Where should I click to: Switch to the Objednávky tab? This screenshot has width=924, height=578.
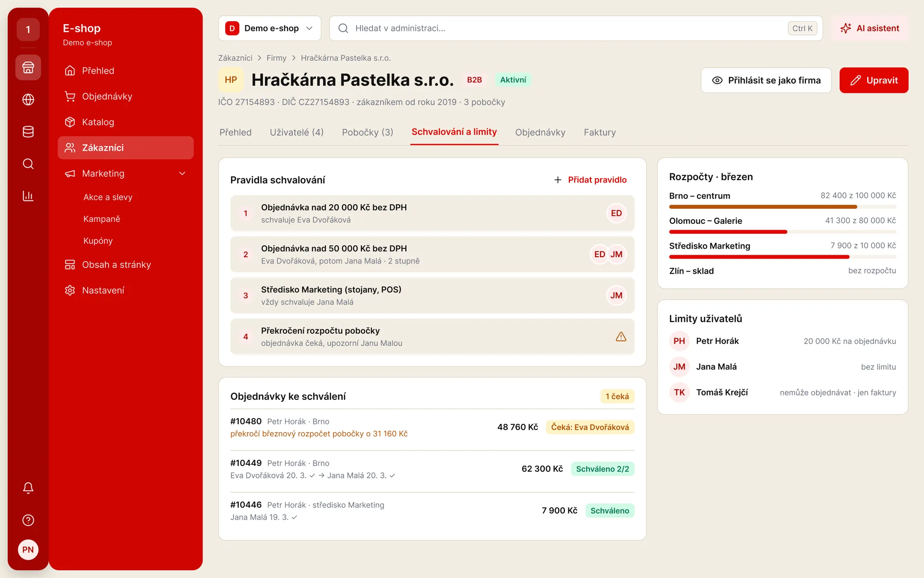[540, 132]
